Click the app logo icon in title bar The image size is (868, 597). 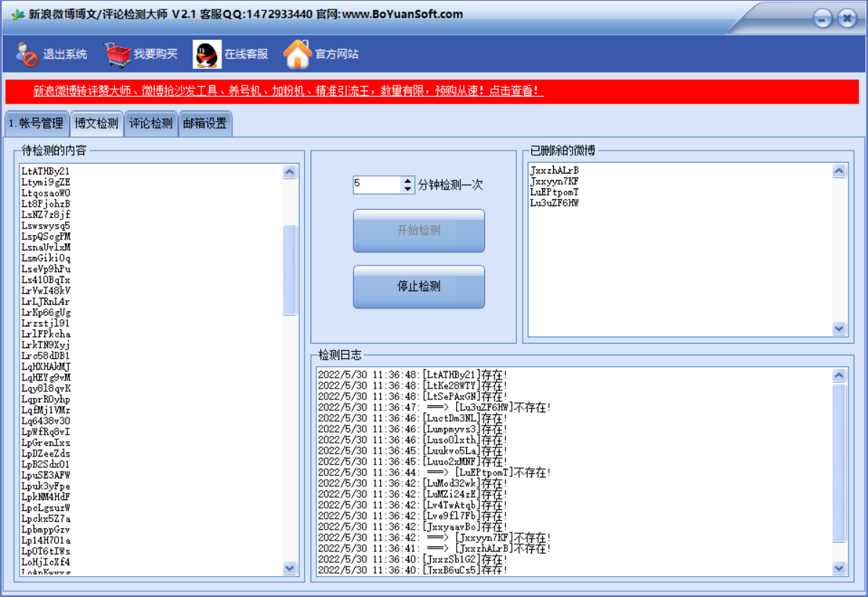coord(17,14)
